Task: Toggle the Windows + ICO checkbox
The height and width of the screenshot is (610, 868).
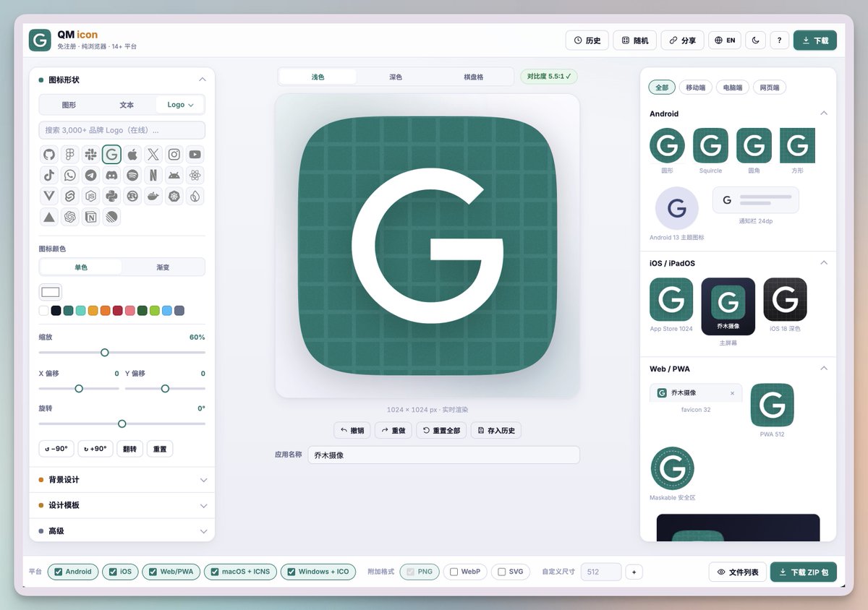Action: point(292,572)
